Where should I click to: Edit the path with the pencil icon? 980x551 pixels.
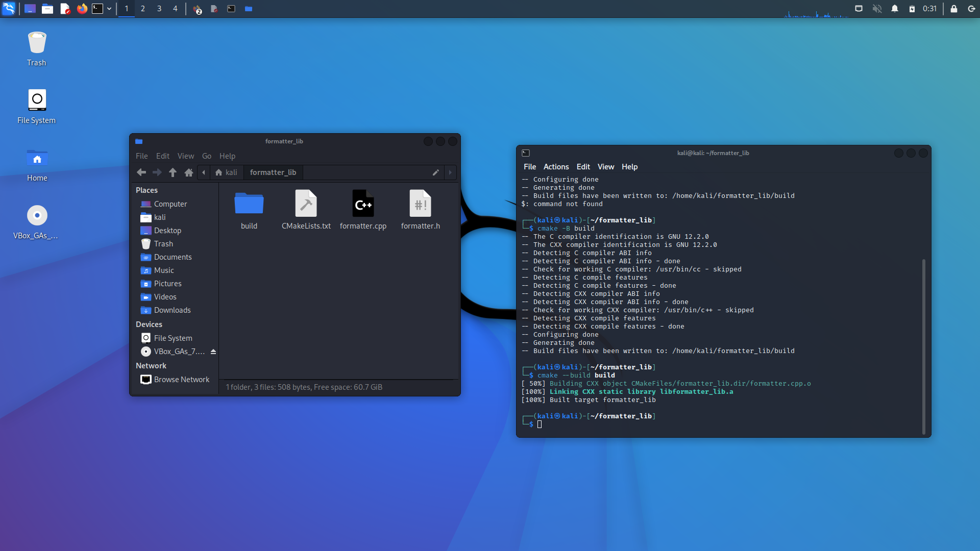click(x=436, y=172)
